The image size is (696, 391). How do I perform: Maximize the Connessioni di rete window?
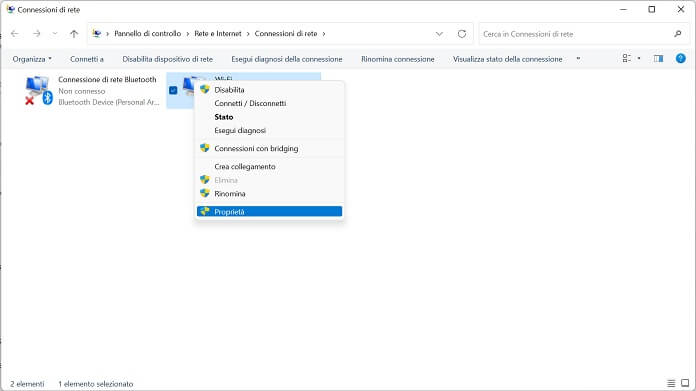pyautogui.click(x=652, y=9)
